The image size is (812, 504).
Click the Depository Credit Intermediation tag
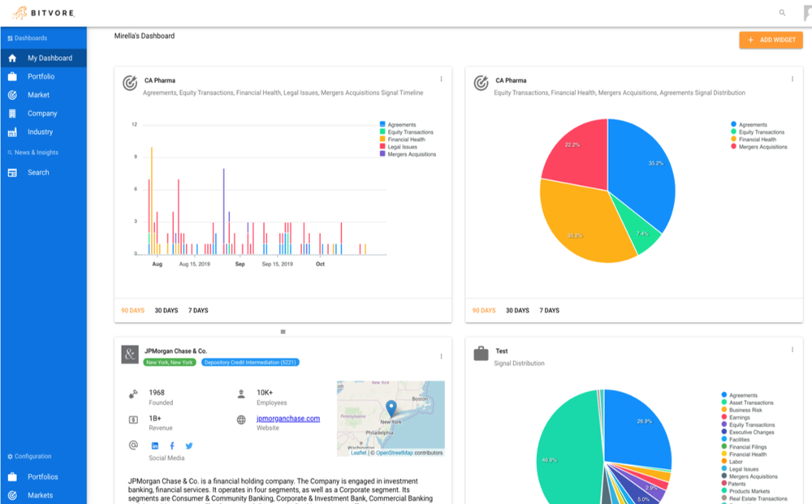[250, 362]
